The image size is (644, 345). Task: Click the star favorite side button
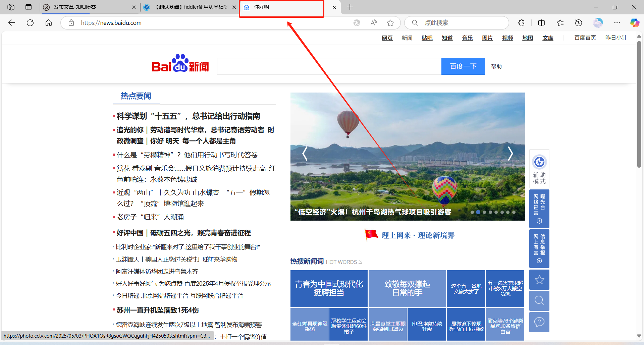click(x=539, y=280)
